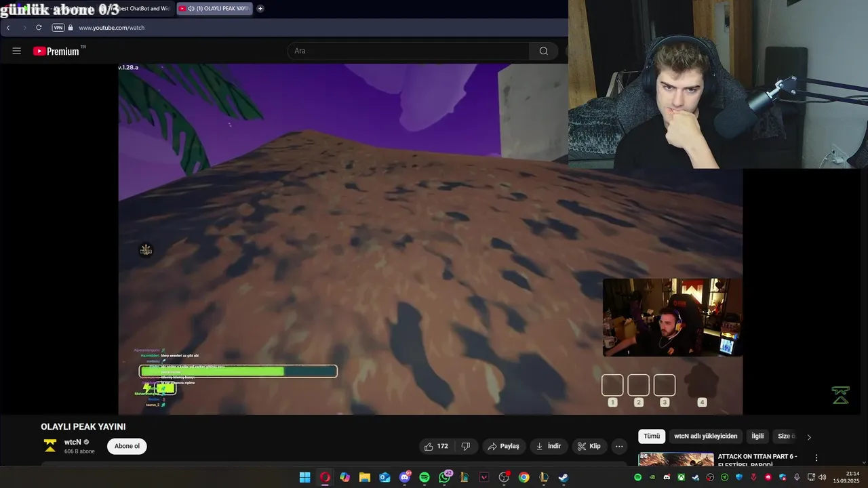Open the YouTube hamburger guide menu
The image size is (868, 488).
point(17,51)
